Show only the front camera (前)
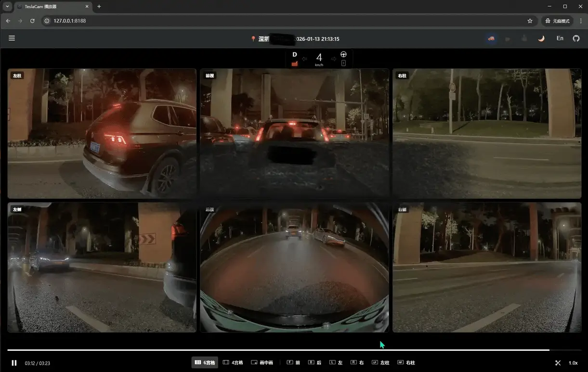Image resolution: width=588 pixels, height=372 pixels. (x=293, y=363)
